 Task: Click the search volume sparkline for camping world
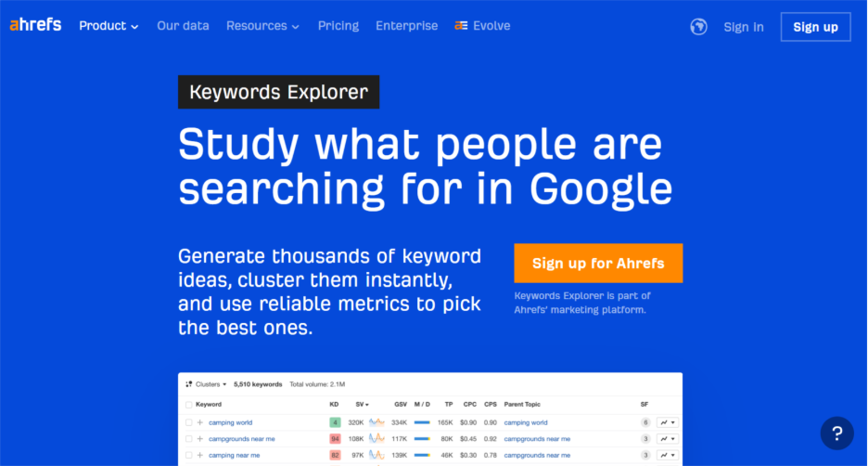click(x=377, y=422)
